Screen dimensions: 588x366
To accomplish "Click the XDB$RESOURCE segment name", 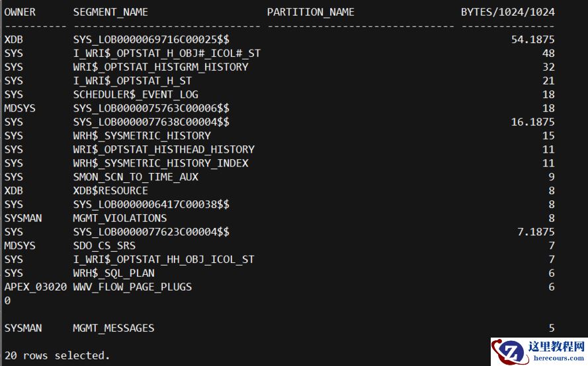I will (x=110, y=190).
